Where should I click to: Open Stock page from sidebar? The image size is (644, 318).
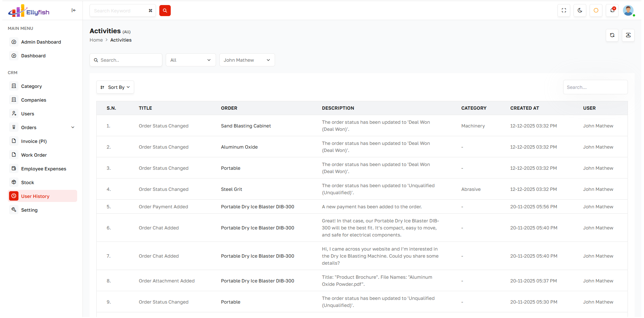pyautogui.click(x=28, y=182)
